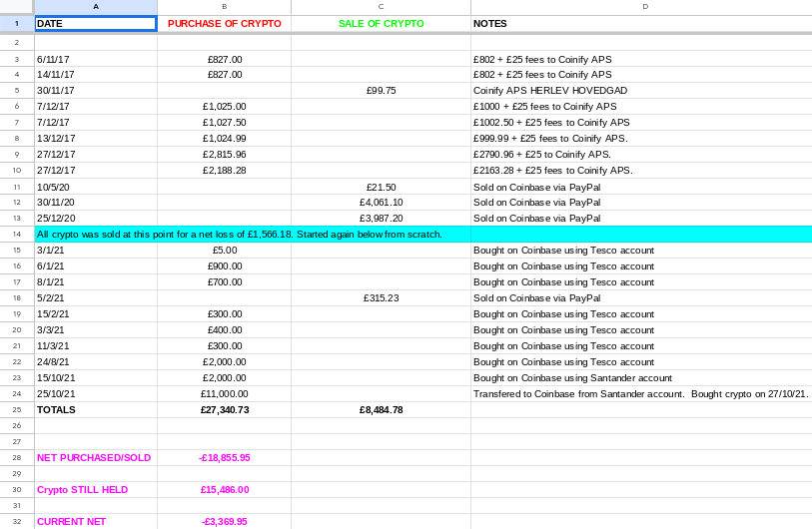The height and width of the screenshot is (529, 812).
Task: Click date cell 25/12/20
Action: [x=96, y=218]
